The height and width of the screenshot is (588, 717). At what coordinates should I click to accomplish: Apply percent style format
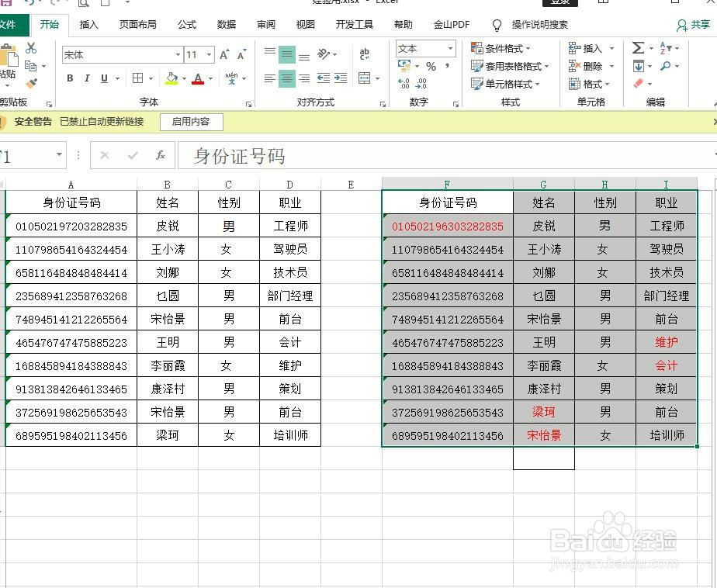tap(431, 66)
